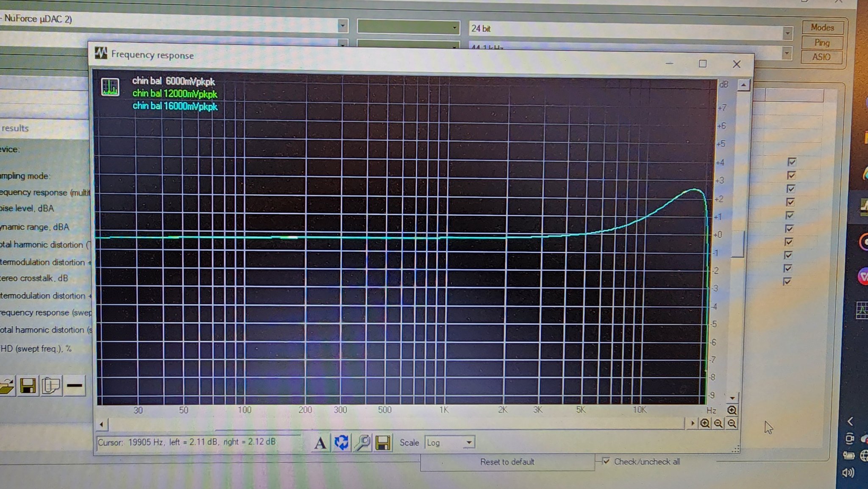
Task: Maximize the Frequency response window
Action: click(x=703, y=64)
